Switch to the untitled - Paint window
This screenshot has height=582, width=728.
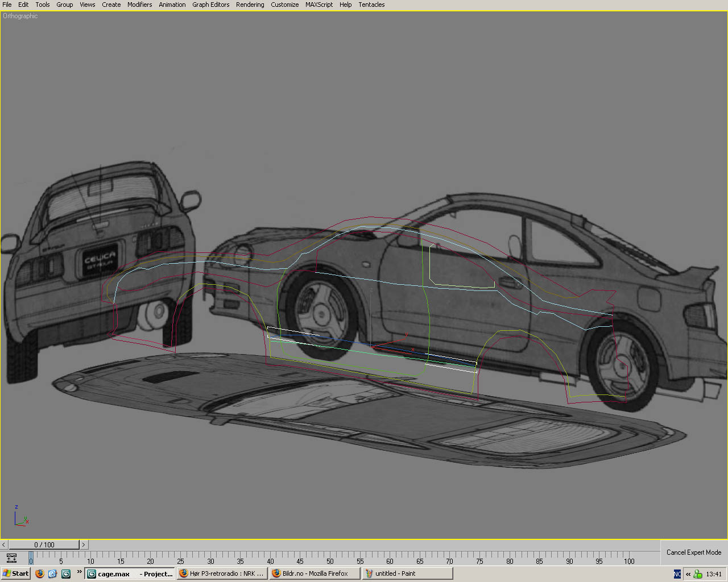tap(407, 573)
